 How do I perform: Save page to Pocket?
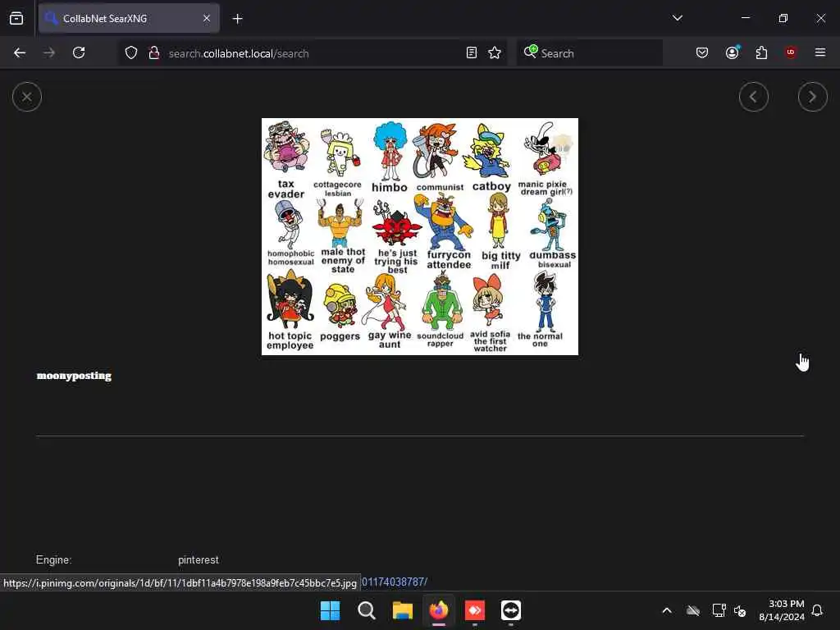point(702,53)
